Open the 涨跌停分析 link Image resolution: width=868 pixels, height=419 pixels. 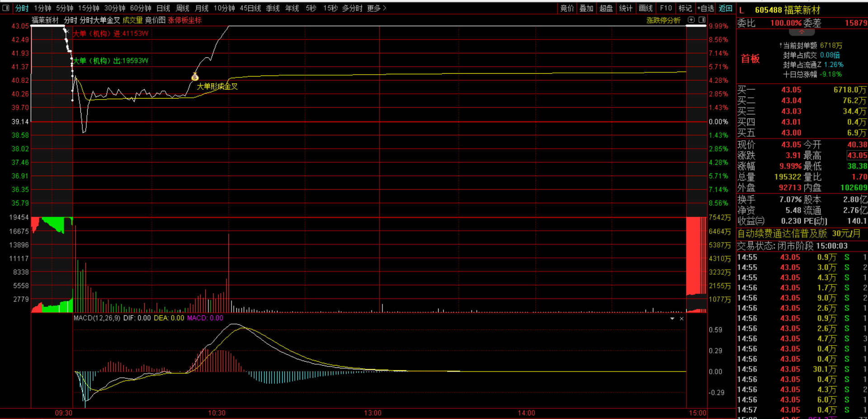[663, 20]
